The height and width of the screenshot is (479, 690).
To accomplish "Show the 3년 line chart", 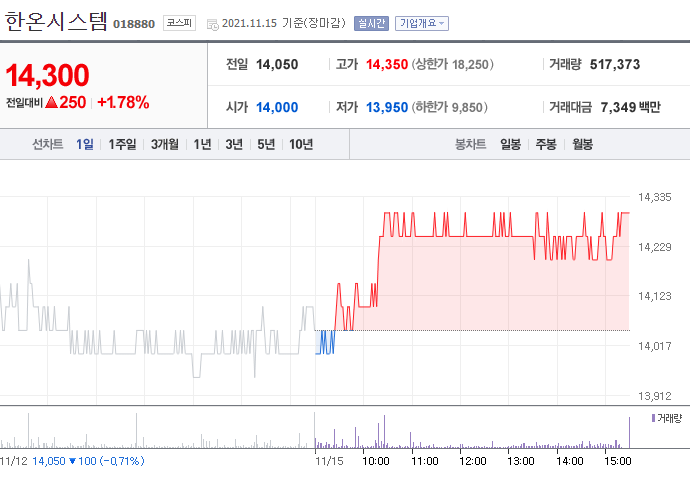I will [x=234, y=144].
